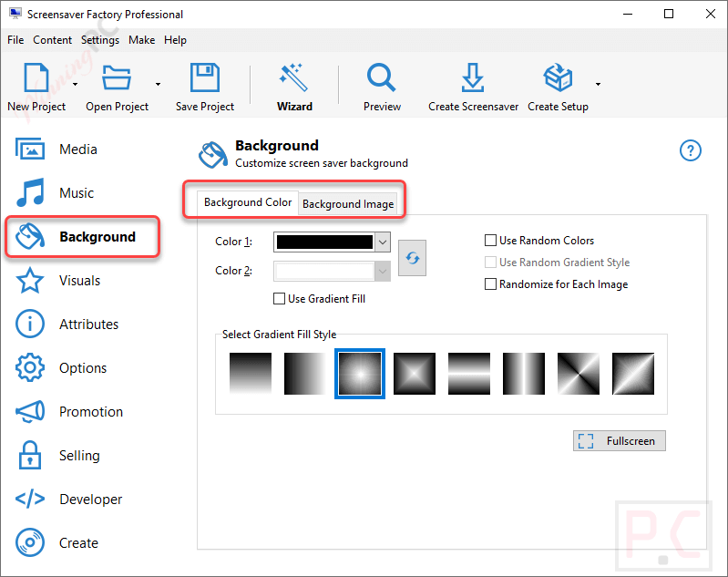728x577 pixels.
Task: Open the Promotion megaphone section
Action: tap(69, 411)
